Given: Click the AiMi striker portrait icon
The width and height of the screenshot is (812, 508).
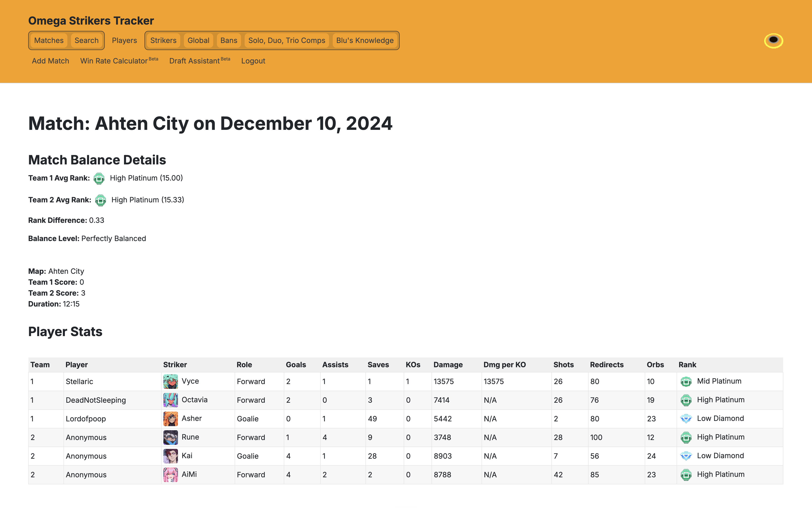Looking at the screenshot, I should (170, 474).
